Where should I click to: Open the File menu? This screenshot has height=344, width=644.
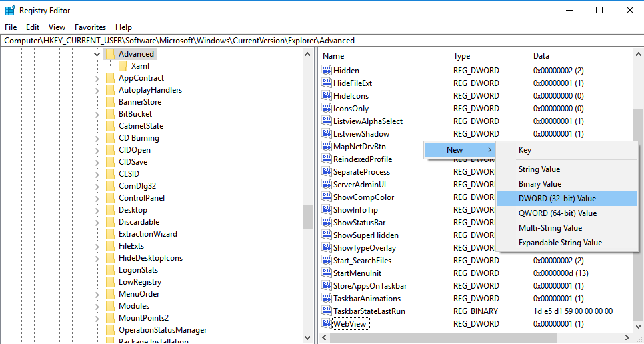[x=11, y=27]
